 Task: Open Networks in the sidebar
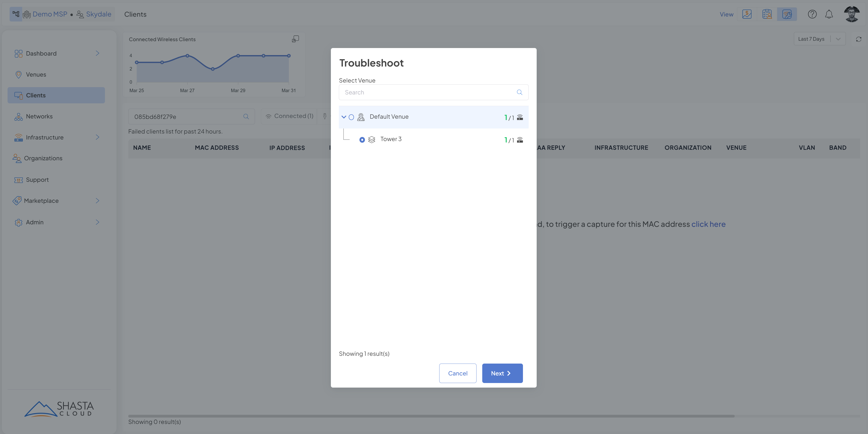pos(39,116)
